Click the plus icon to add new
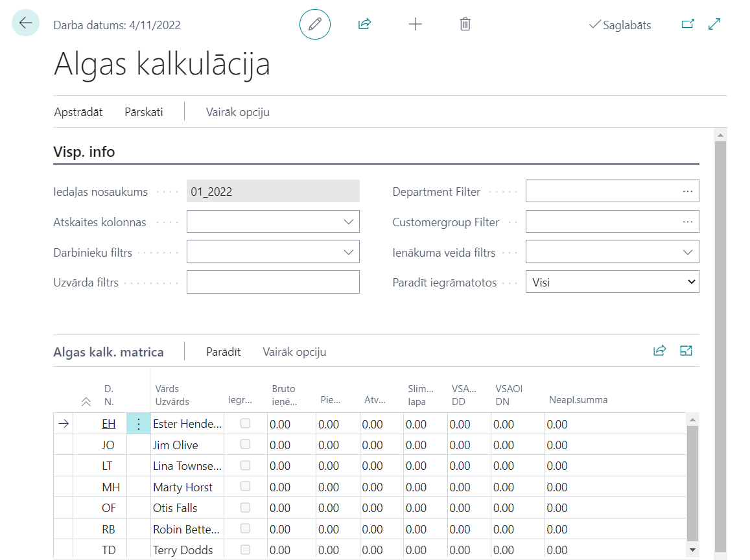 coord(415,25)
